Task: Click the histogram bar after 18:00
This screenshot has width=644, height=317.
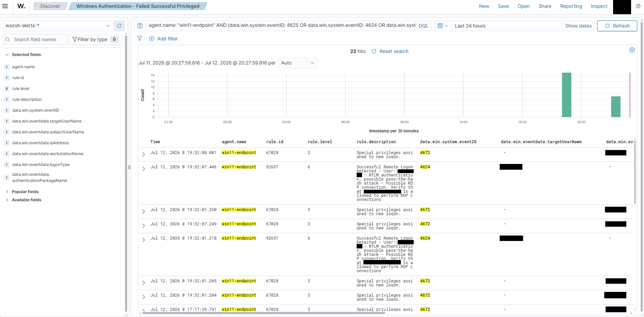Action: tap(616, 107)
